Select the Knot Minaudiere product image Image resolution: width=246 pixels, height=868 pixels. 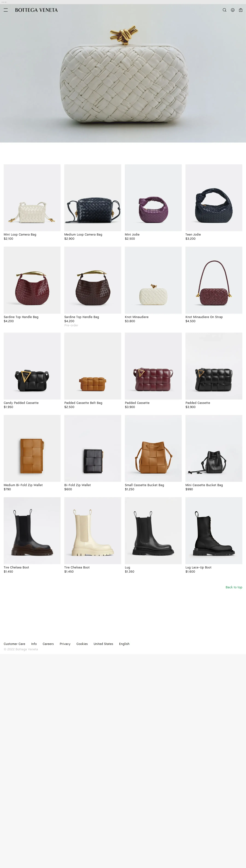tap(153, 280)
